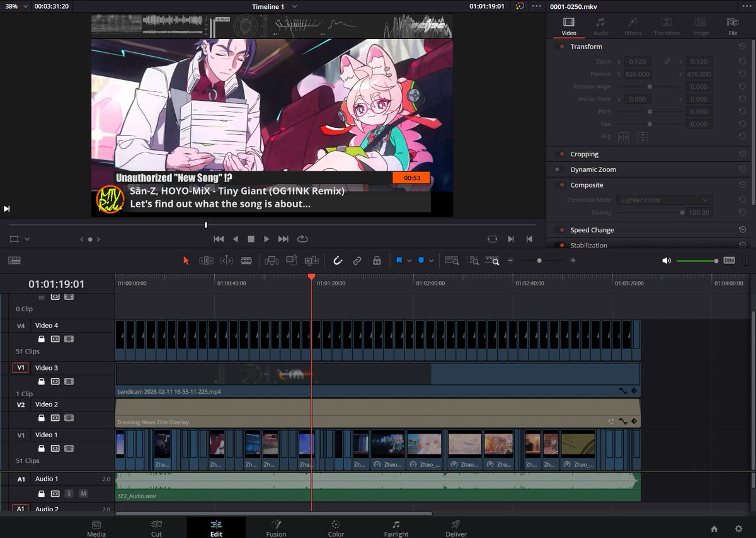Select the Blade Edit Mode tool
This screenshot has height=538, width=756.
246,260
